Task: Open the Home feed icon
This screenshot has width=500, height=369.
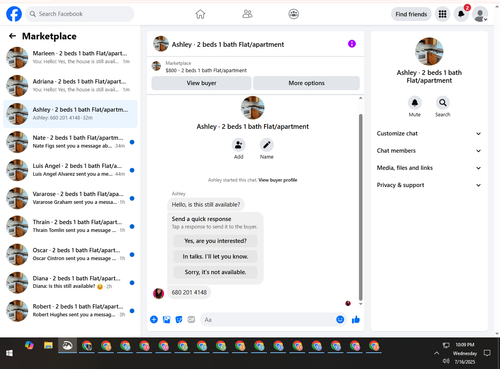Action: [x=200, y=14]
